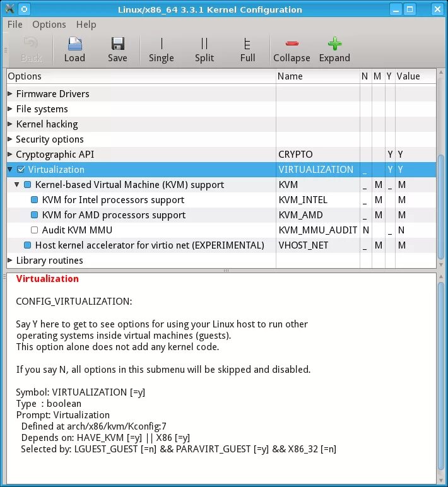Close the Kernel Configuration window

[437, 9]
